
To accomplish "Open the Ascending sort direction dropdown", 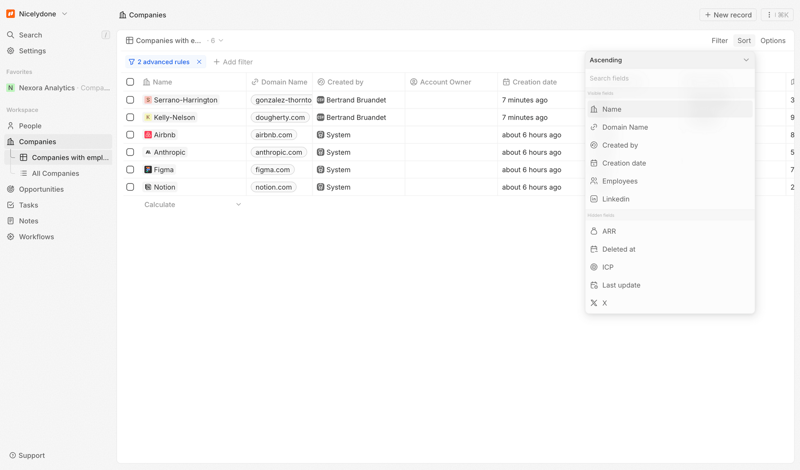I will pos(669,60).
